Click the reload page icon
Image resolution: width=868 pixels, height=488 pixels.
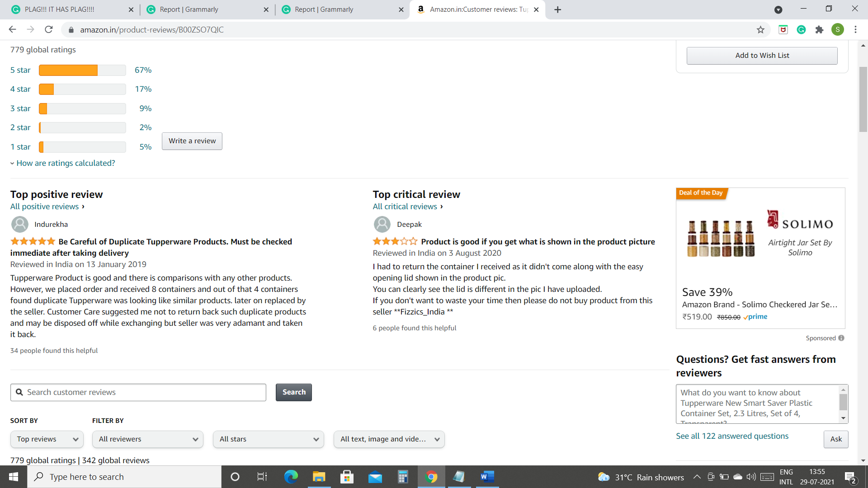click(49, 30)
